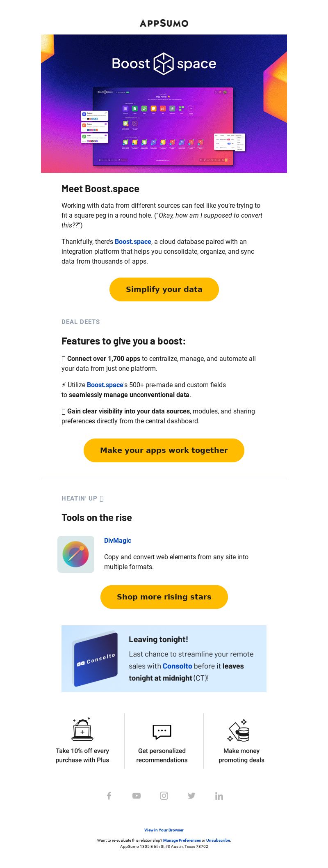Viewport: 328px width, 868px height.
Task: Open the DivMagic title link
Action: 118,540
